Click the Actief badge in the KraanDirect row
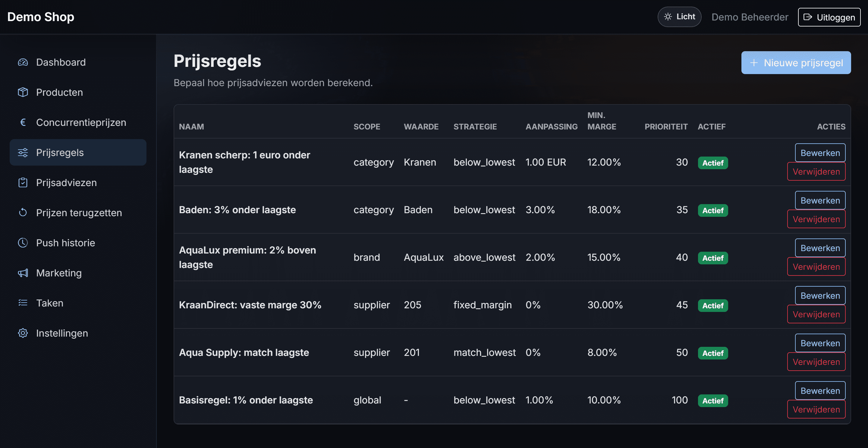The height and width of the screenshot is (448, 868). [713, 306]
